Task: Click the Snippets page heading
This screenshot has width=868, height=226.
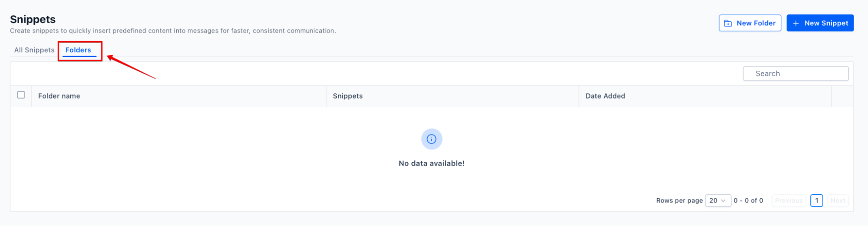Action: [x=33, y=19]
